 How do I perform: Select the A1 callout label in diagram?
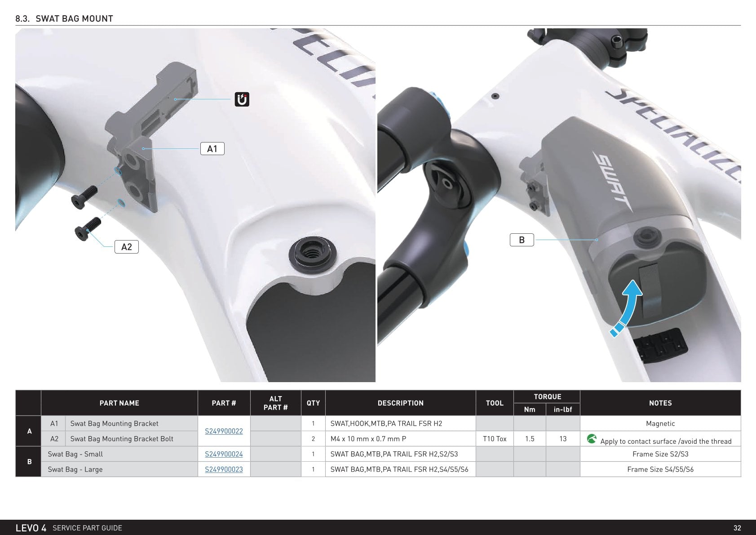212,149
